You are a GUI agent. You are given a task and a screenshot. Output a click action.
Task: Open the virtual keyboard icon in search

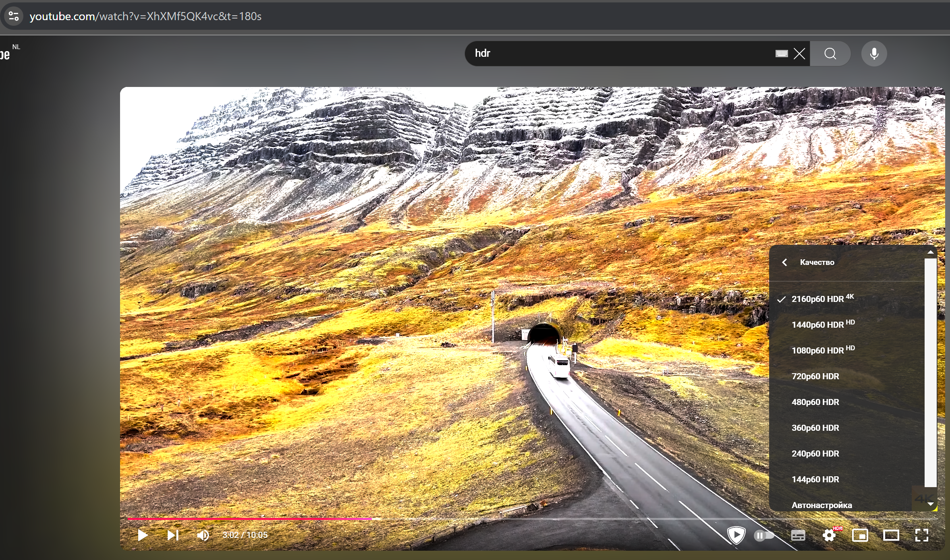pos(782,54)
